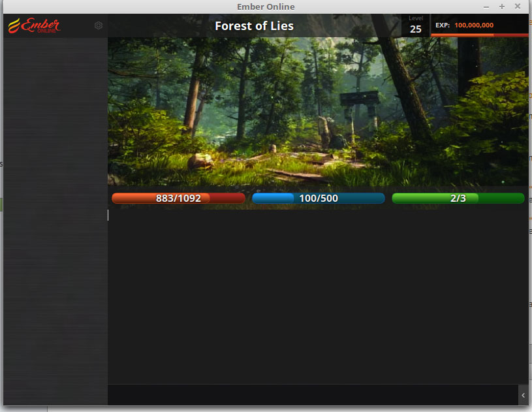This screenshot has height=412, width=532.
Task: Click the blue mana bar showing 100/500
Action: [318, 198]
